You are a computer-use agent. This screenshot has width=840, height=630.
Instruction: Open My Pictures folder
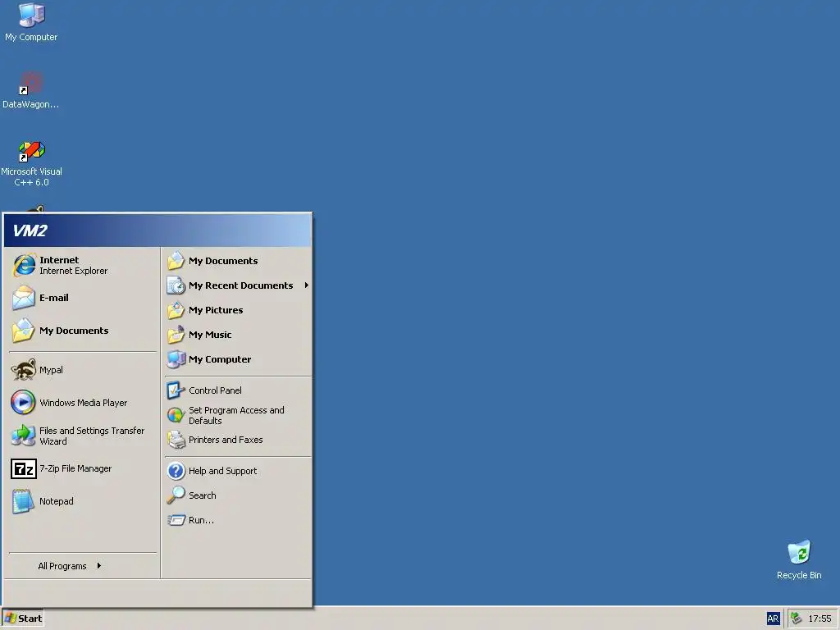(x=237, y=310)
